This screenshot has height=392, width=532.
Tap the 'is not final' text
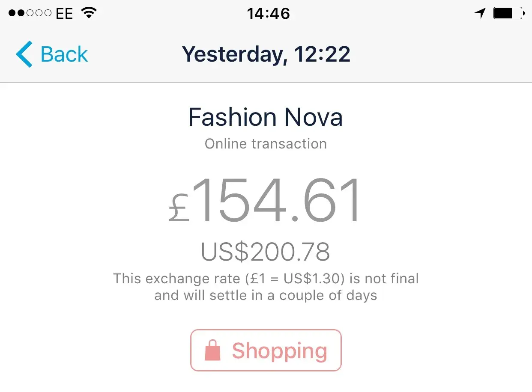[x=384, y=279]
